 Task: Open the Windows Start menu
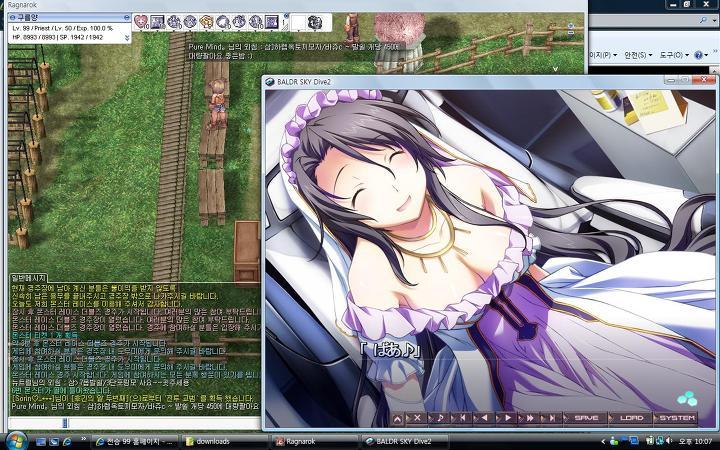pos(16,441)
